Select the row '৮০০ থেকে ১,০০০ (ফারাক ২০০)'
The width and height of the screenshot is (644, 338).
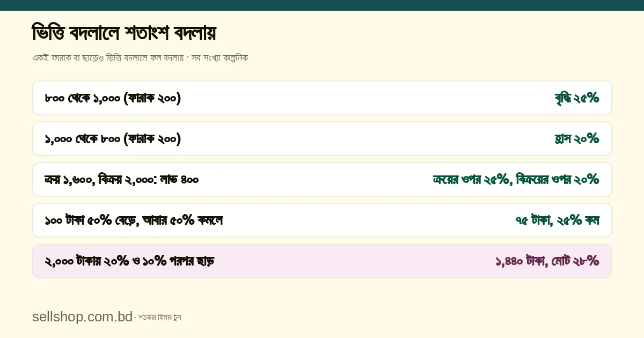(322, 98)
